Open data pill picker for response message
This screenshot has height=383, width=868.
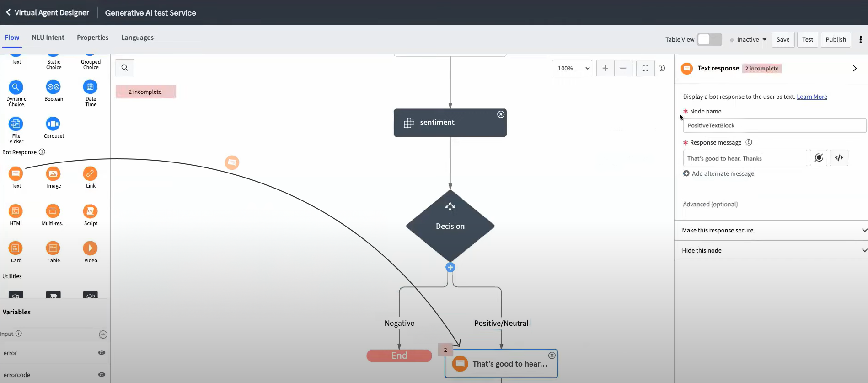[819, 158]
